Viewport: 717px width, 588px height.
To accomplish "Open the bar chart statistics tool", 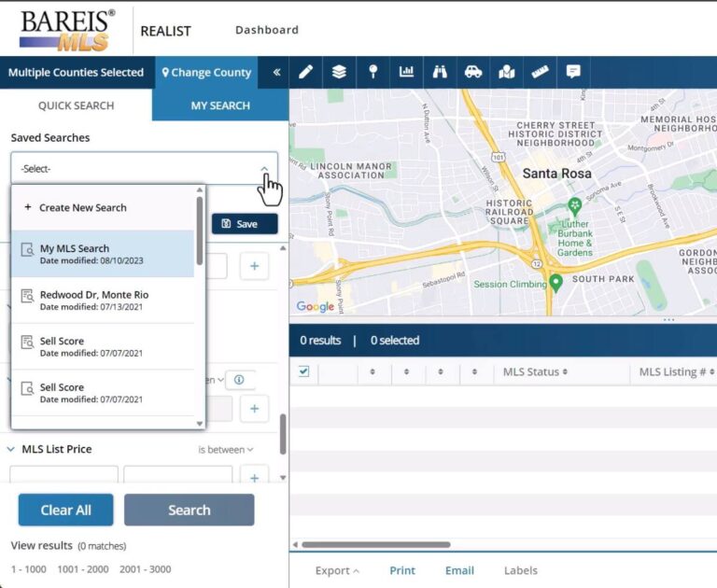I will point(406,72).
